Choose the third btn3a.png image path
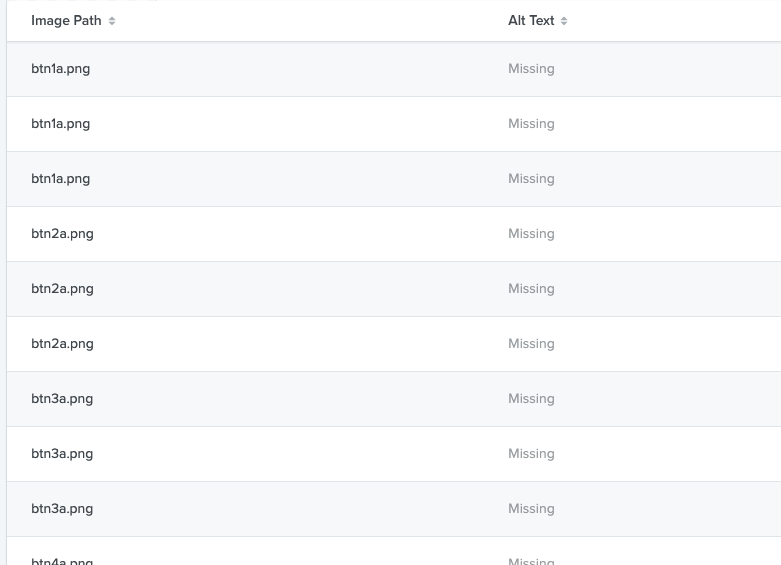Viewport: 781px width, 565px height. pos(62,509)
